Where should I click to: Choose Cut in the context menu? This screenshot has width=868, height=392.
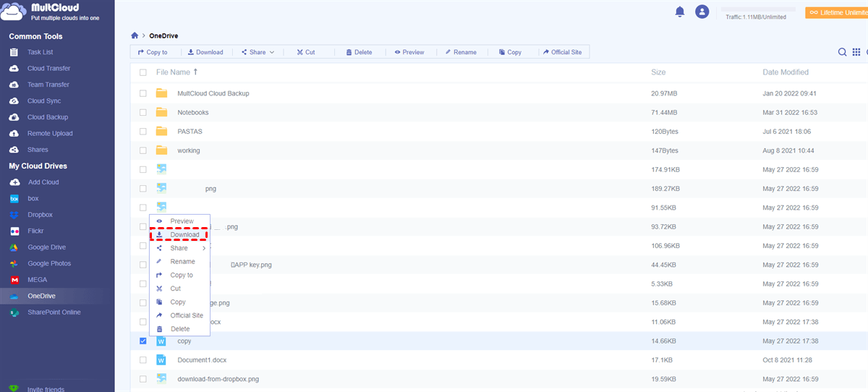180,289
